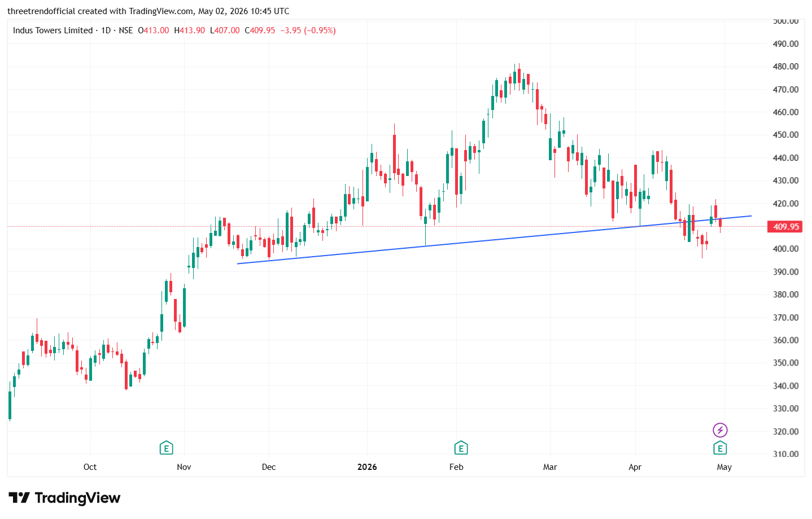The width and height of the screenshot is (812, 519).
Task: Click the May date axis label
Action: point(724,467)
